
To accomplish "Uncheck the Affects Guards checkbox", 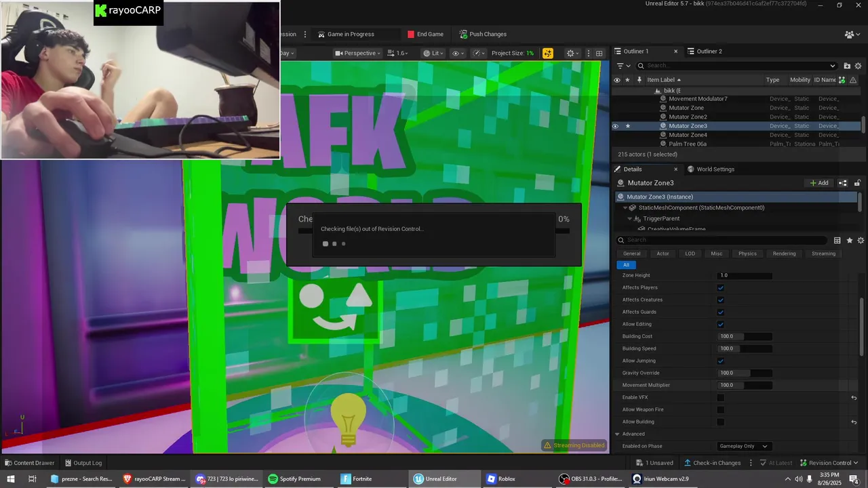I will pyautogui.click(x=721, y=312).
